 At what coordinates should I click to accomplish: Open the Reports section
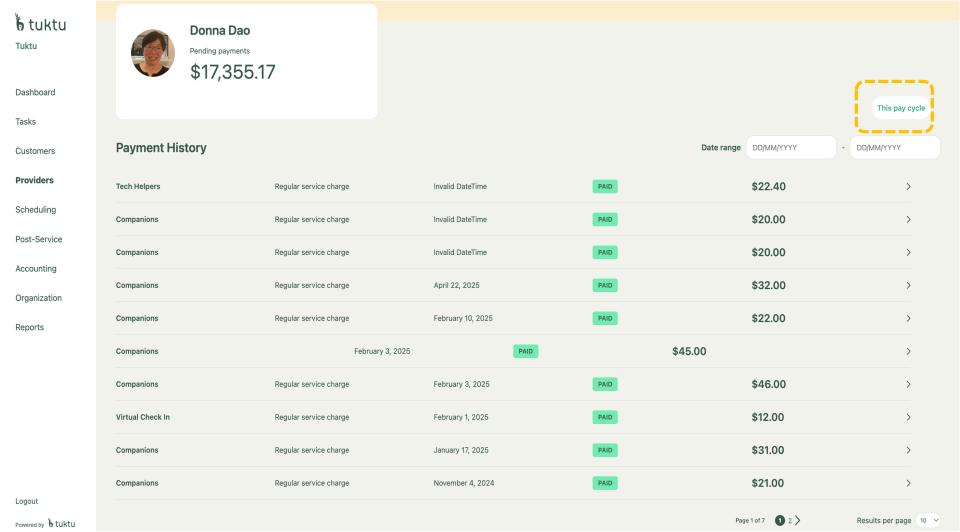[30, 327]
